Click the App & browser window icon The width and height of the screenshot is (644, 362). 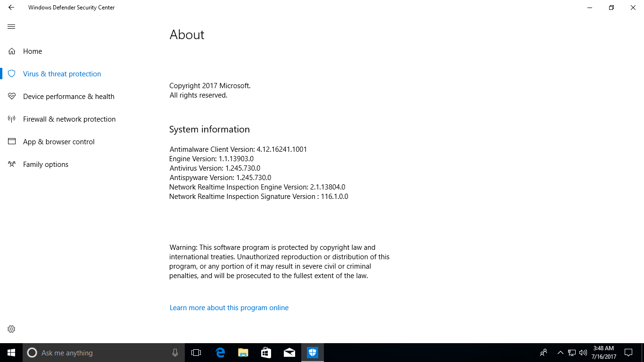pyautogui.click(x=12, y=141)
